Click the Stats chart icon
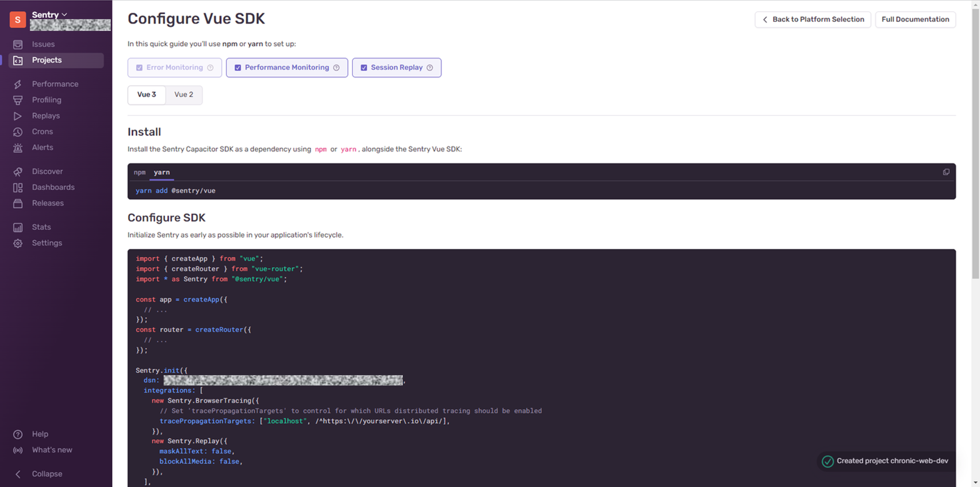This screenshot has height=487, width=980. 18,228
